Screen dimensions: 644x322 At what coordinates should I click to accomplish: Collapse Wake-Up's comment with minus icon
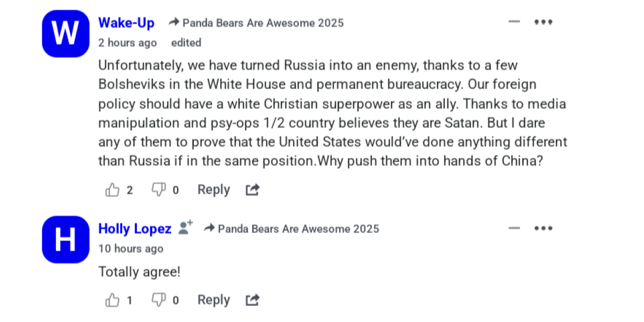pyautogui.click(x=514, y=22)
